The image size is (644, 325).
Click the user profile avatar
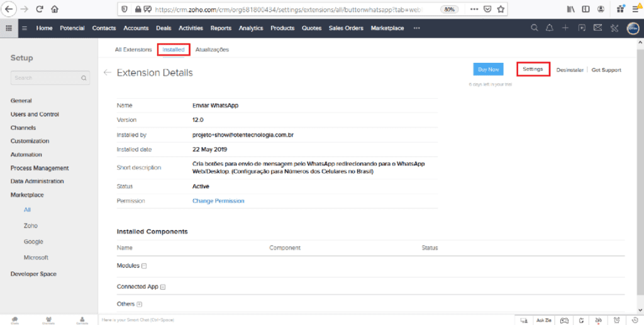coord(633,28)
